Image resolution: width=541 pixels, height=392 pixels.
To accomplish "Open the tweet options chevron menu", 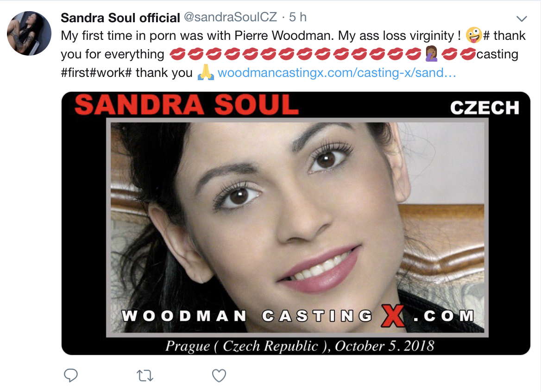I will tap(522, 19).
